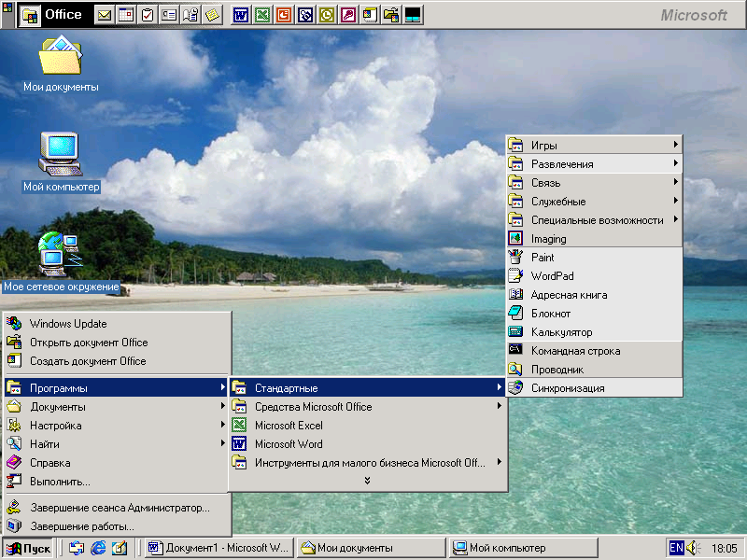This screenshot has height=560, width=747.
Task: Select Стандартные in the Programs menu
Action: pos(368,387)
